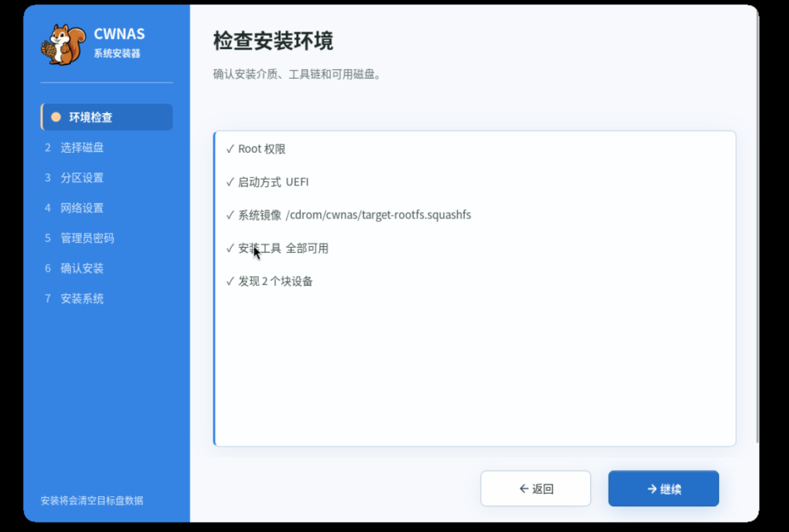Image resolution: width=789 pixels, height=532 pixels.
Task: Click the CWNAS title text
Action: [x=119, y=34]
